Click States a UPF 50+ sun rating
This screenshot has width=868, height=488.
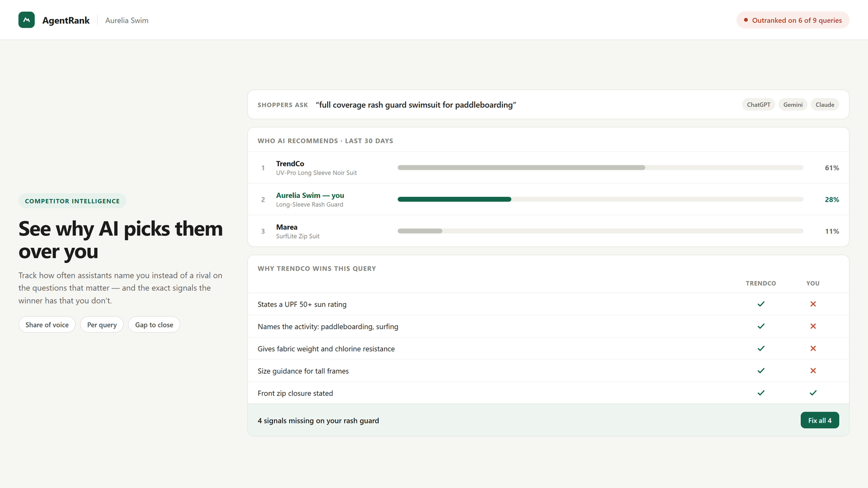point(302,304)
